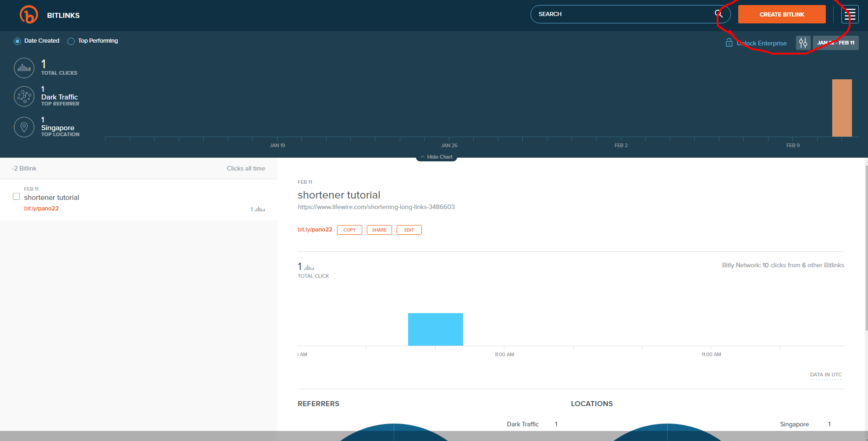Open the hamburger menu

(x=850, y=15)
